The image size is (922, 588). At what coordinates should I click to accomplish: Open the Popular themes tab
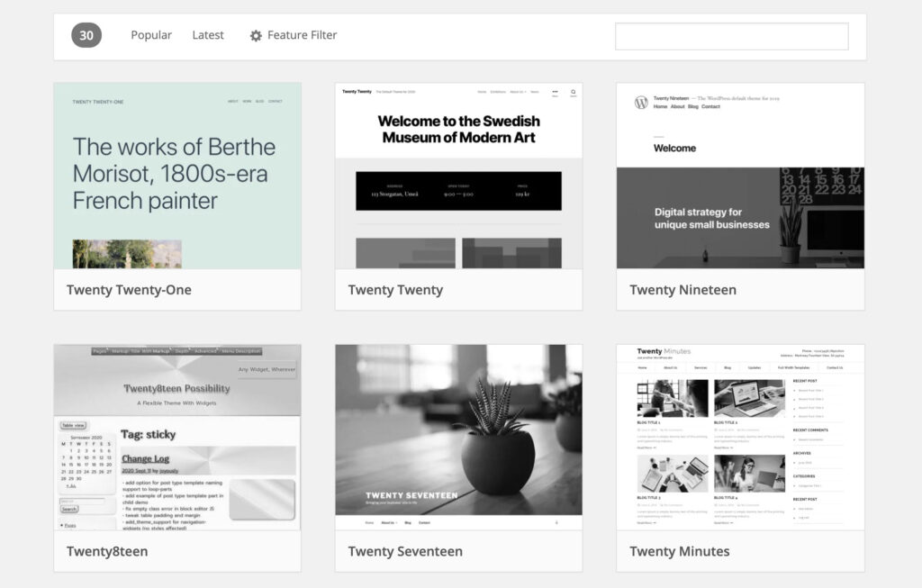click(151, 35)
